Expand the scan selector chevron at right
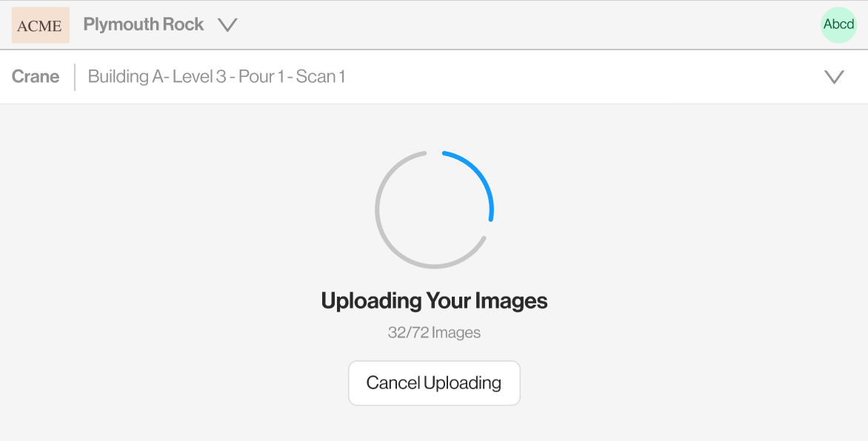The width and height of the screenshot is (868, 441). tap(834, 77)
